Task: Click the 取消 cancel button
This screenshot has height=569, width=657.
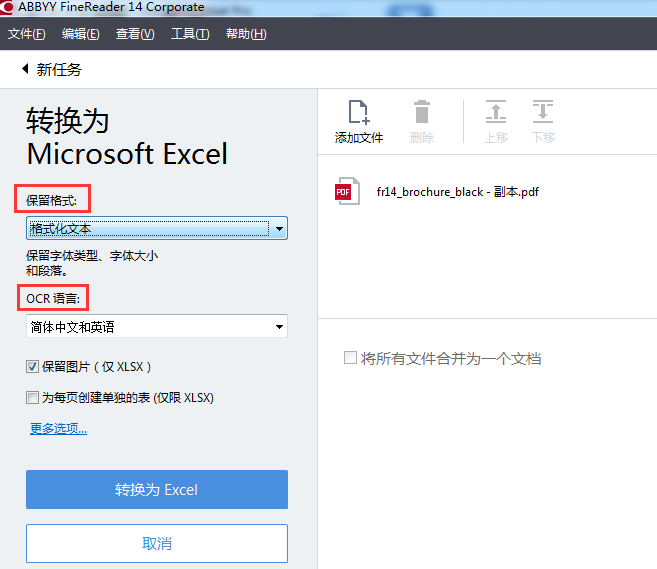Action: pyautogui.click(x=157, y=543)
